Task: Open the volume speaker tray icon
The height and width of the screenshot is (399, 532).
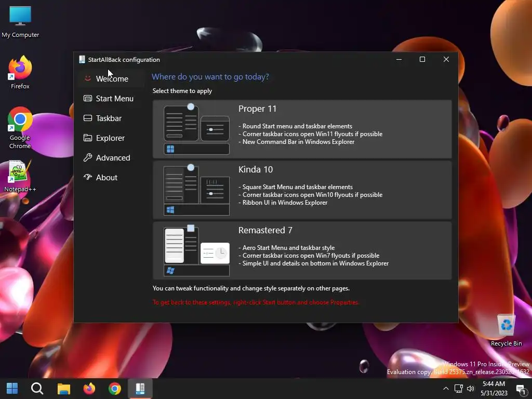Action: [x=470, y=389]
